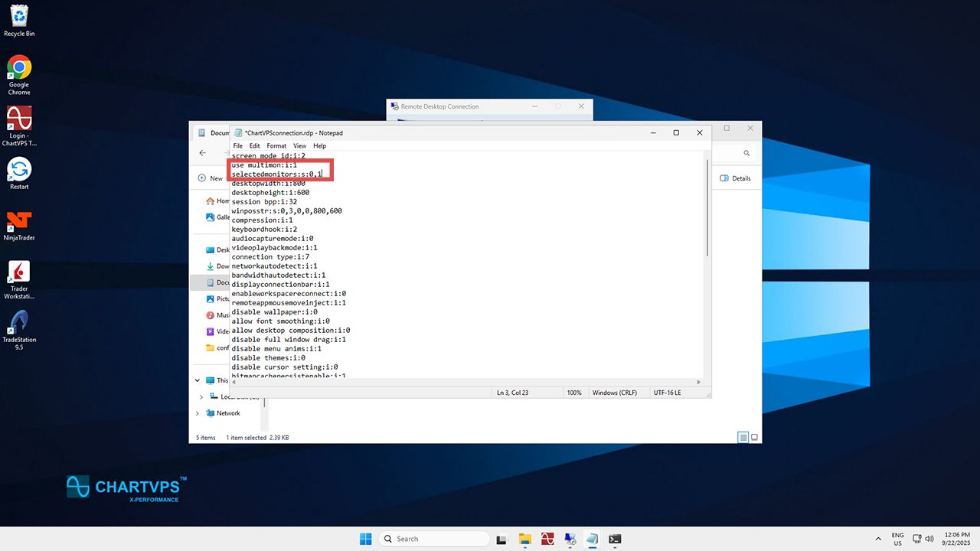
Task: Open the TradeStation 9.5 desktop icon
Action: coord(19,322)
